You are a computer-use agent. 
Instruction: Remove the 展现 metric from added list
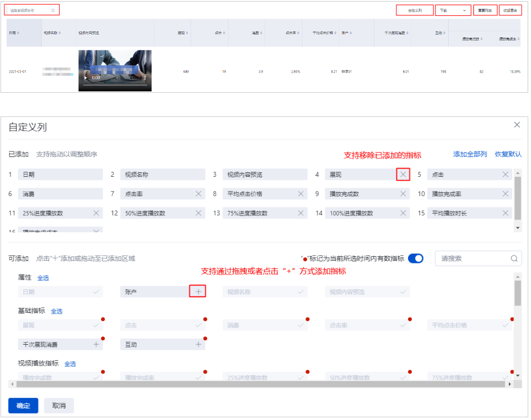point(403,175)
